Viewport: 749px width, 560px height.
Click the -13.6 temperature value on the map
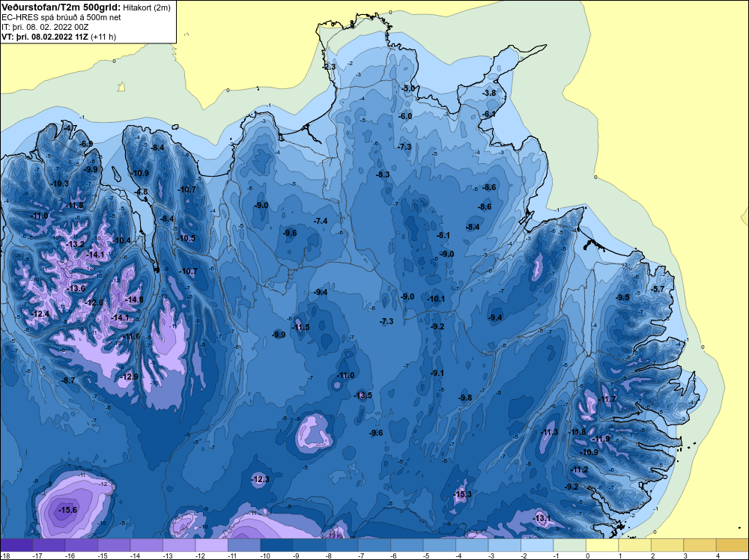(x=76, y=288)
